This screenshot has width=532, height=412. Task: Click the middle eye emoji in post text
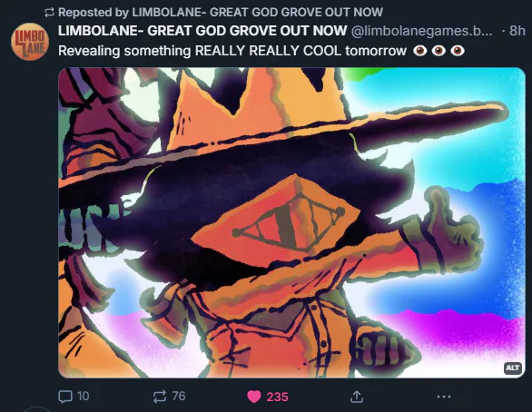[438, 51]
